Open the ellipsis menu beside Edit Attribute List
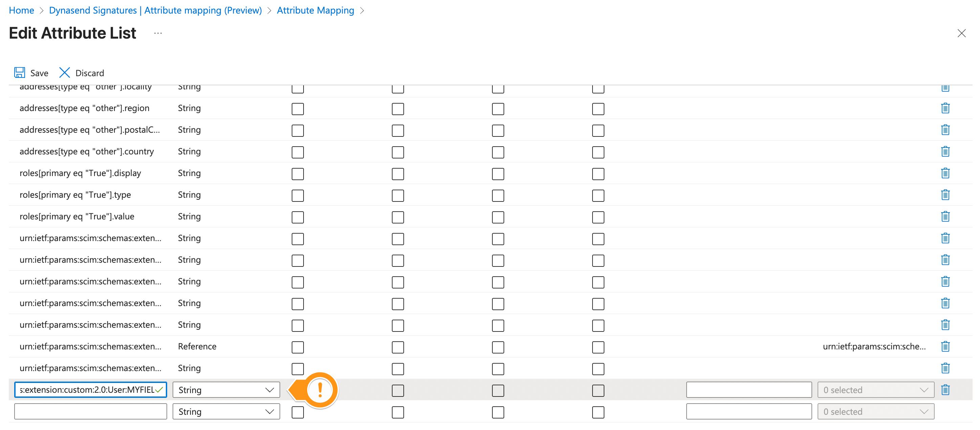The width and height of the screenshot is (980, 430). (x=158, y=33)
